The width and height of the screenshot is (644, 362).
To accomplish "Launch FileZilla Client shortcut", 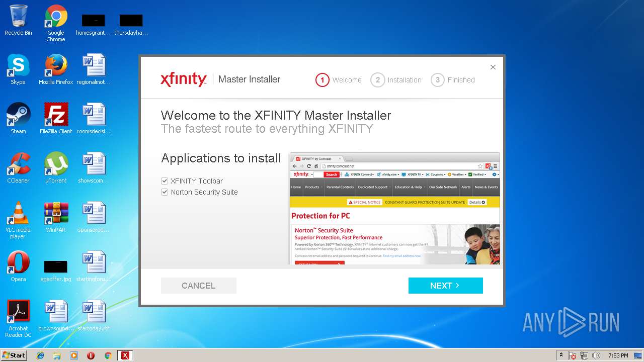I will 56,119.
